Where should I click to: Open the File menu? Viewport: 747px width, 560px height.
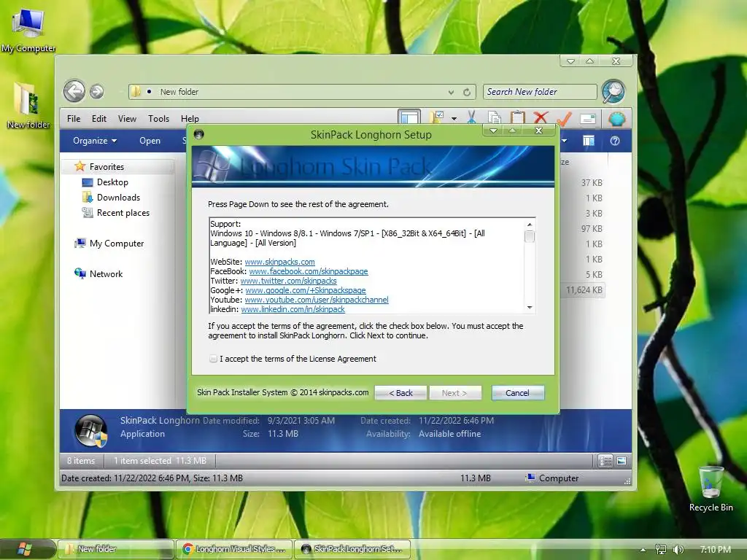coord(74,119)
